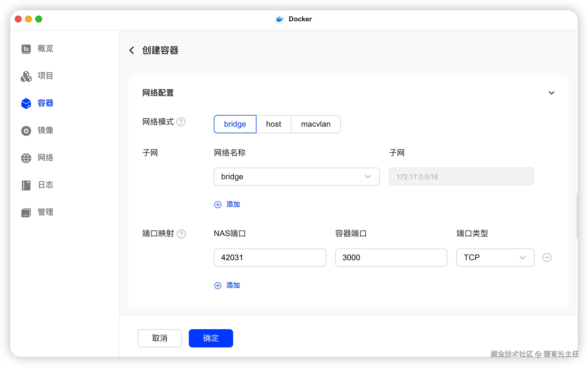Collapse the 网络配置 section chevron
This screenshot has height=367, width=588.
[x=551, y=93]
